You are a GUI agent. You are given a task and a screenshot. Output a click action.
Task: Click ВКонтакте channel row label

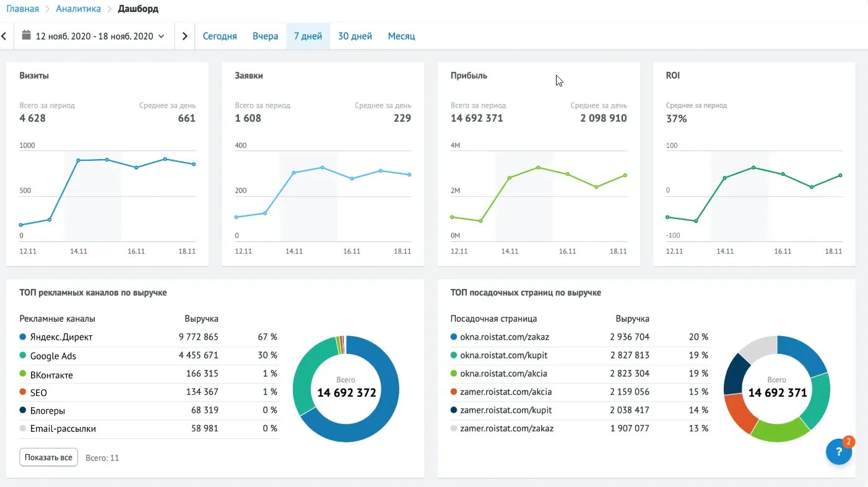[51, 375]
